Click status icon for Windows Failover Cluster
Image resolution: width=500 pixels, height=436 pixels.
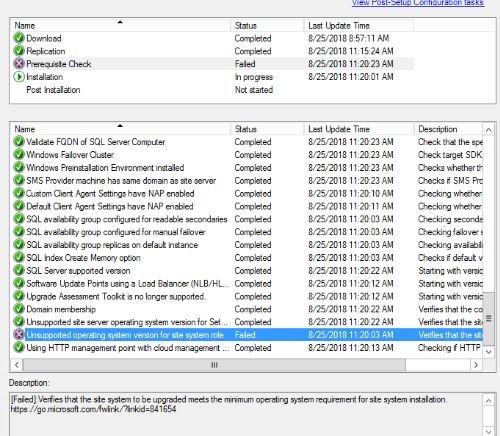19,155
